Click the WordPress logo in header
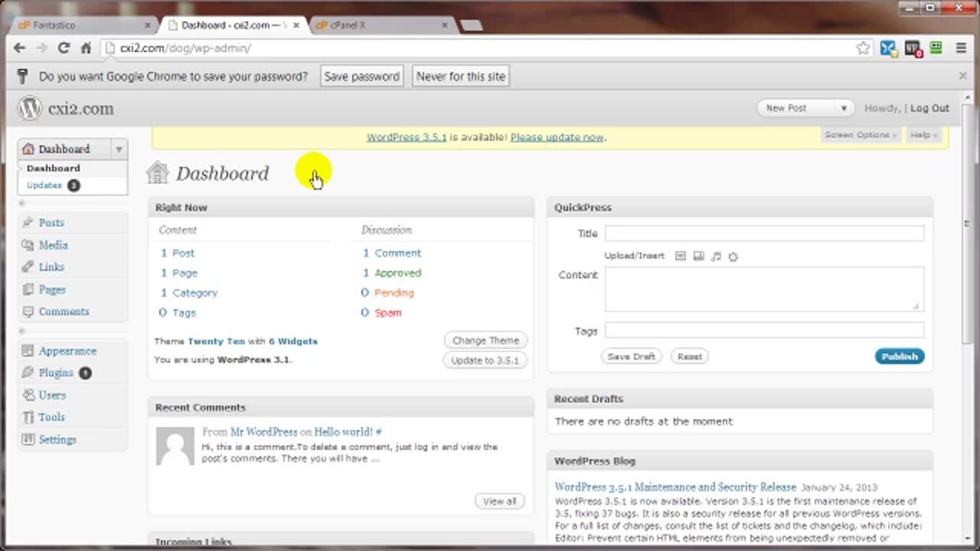The height and width of the screenshot is (551, 980). click(x=29, y=109)
